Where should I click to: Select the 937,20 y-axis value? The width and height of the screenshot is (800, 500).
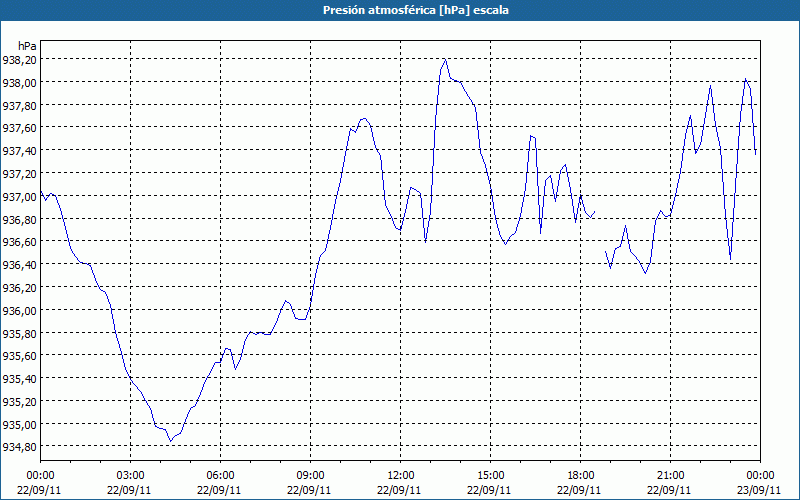click(19, 174)
